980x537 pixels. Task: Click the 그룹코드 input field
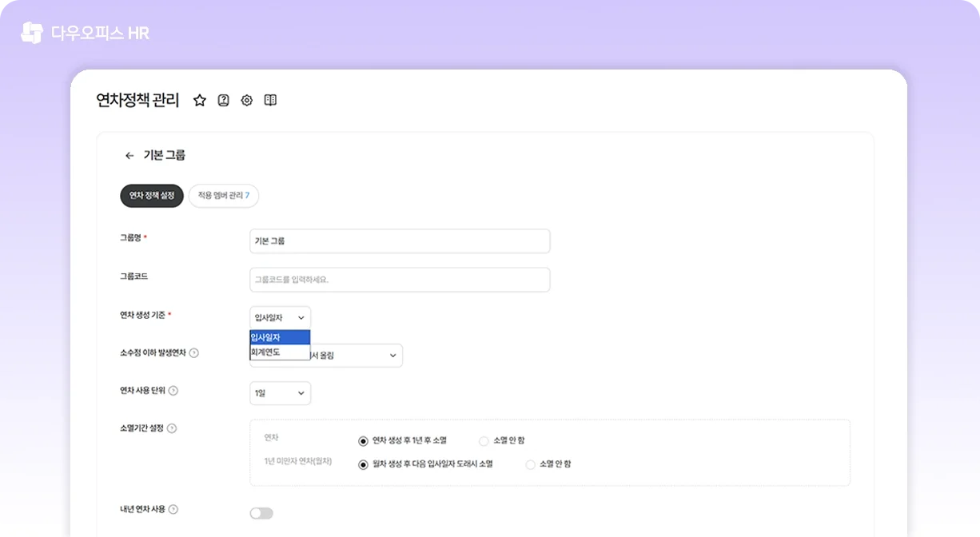(400, 280)
